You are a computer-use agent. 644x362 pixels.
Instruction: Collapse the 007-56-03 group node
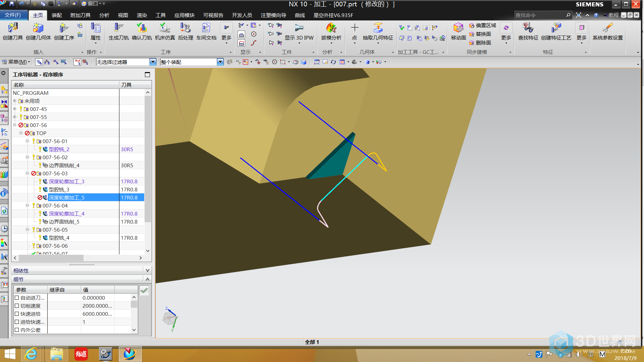coord(28,173)
